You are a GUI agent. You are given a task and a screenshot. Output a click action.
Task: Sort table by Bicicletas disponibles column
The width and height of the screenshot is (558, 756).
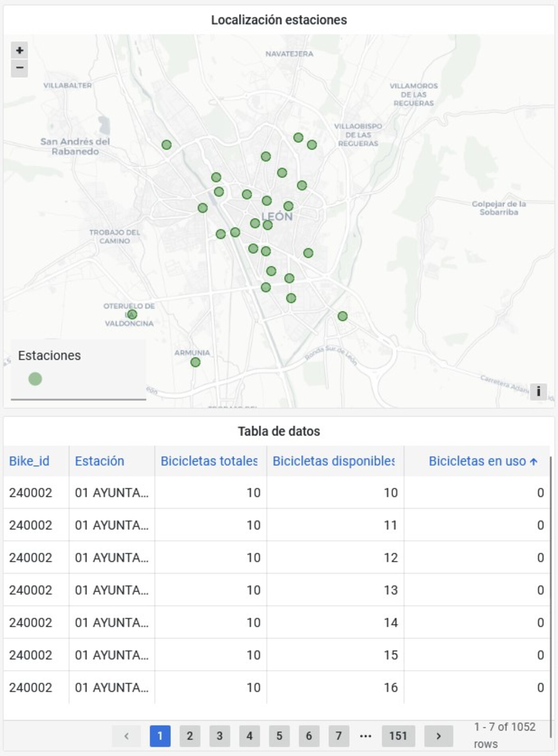pyautogui.click(x=334, y=461)
